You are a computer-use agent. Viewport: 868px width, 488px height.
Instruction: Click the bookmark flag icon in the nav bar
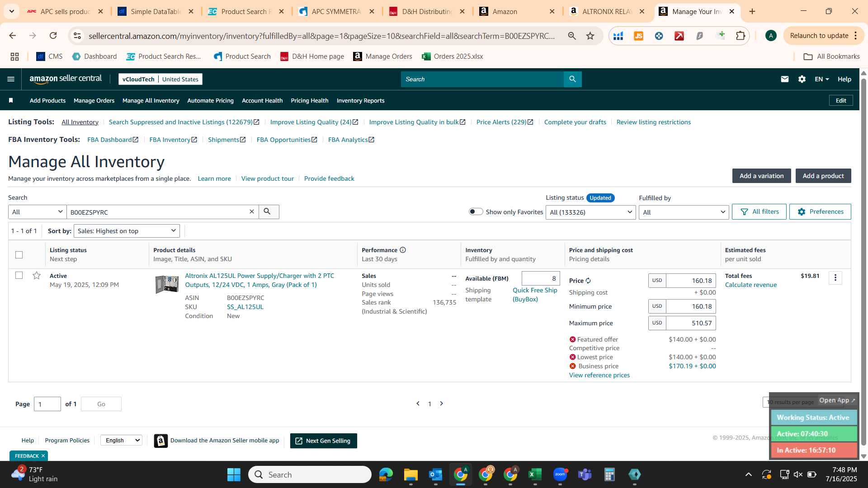click(11, 100)
